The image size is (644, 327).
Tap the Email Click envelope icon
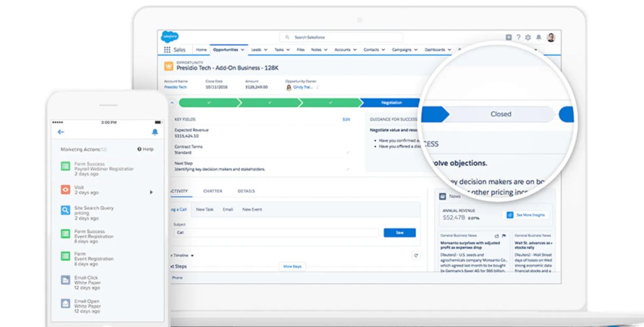65,280
